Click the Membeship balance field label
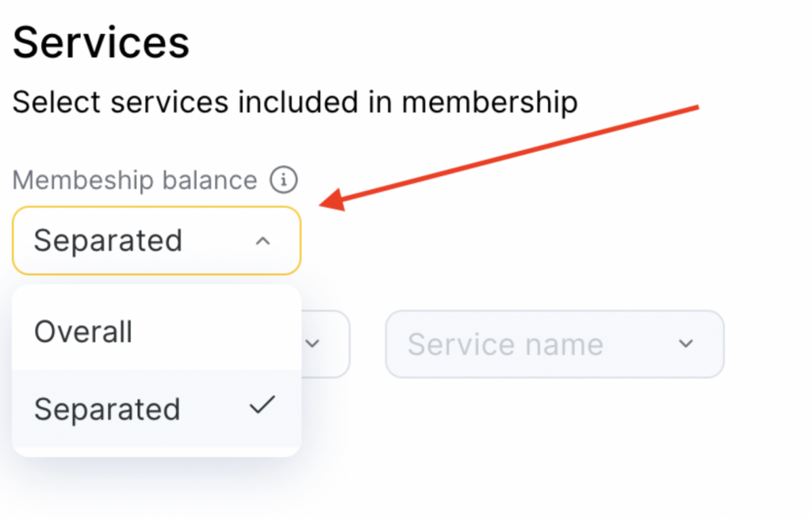This screenshot has height=519, width=812. (x=135, y=180)
